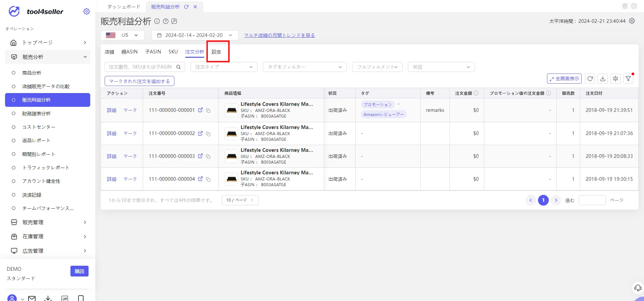Open マルチ店舗の月間トレンドを見る link
644x301 pixels.
[x=279, y=35]
